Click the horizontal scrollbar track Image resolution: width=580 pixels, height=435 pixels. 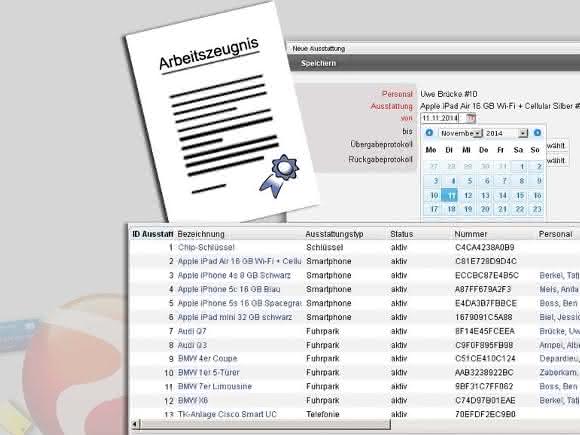265,424
